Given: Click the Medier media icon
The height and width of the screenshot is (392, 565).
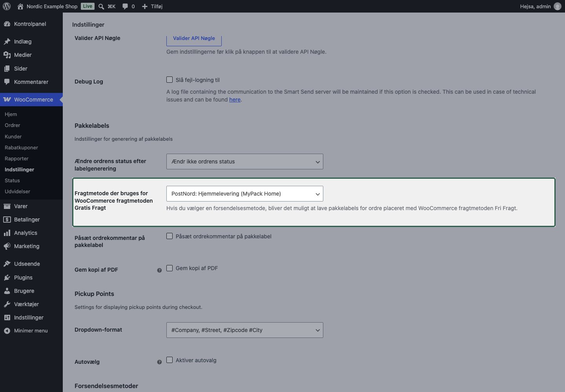Looking at the screenshot, I should (7, 55).
